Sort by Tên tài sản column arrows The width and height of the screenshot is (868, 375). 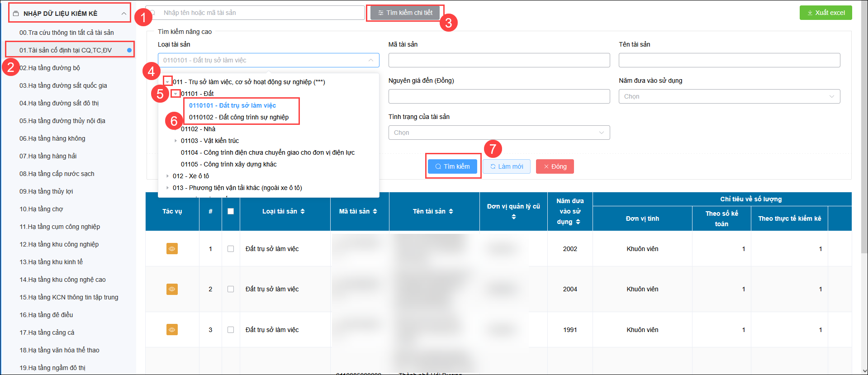click(x=451, y=211)
